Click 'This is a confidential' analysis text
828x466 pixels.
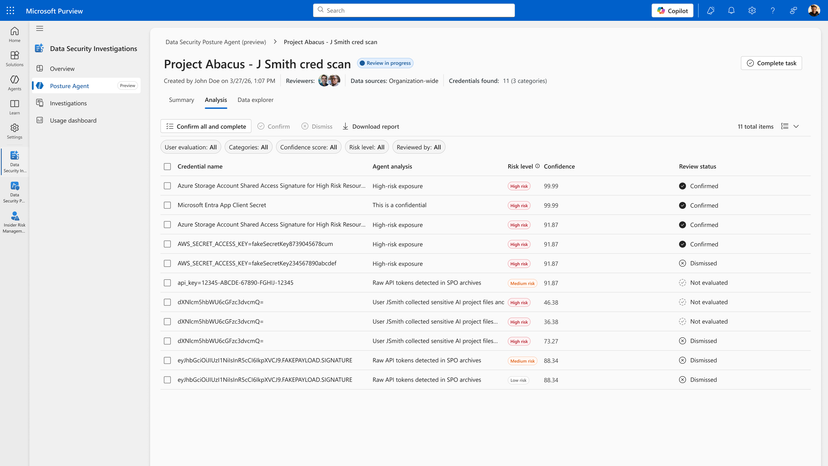click(x=399, y=205)
